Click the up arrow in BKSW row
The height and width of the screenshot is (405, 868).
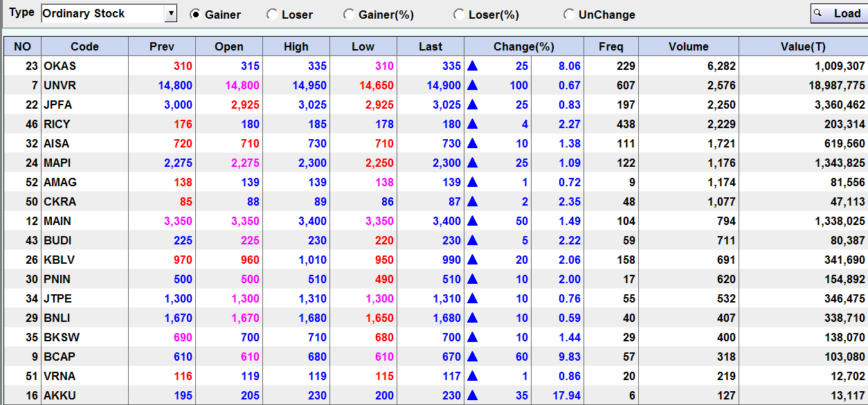(473, 337)
